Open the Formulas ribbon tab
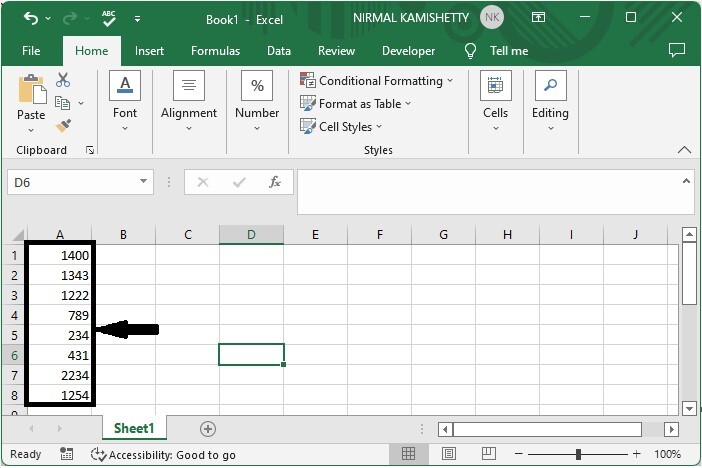Image resolution: width=702 pixels, height=468 pixels. click(215, 51)
